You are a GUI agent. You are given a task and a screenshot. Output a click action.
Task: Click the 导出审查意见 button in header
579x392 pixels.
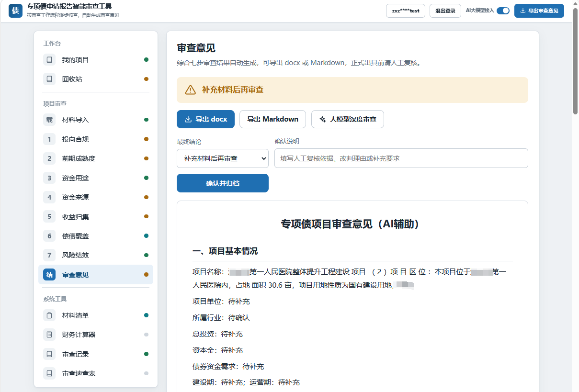point(539,11)
